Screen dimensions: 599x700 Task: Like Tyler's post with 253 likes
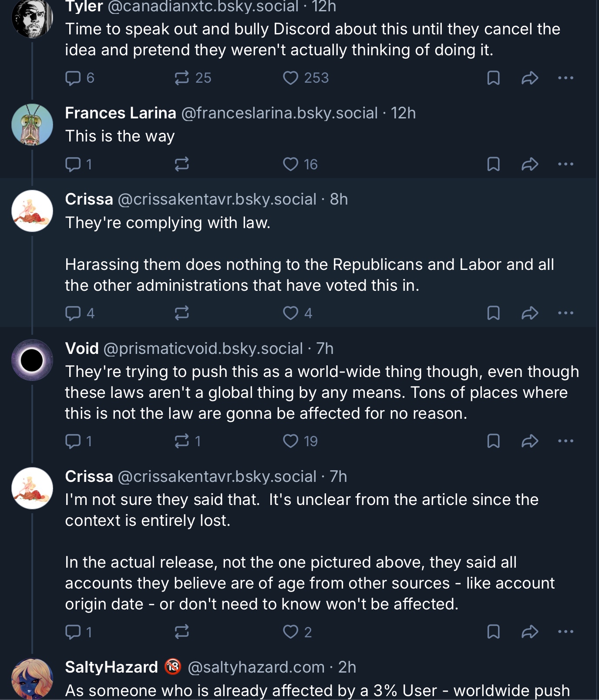pyautogui.click(x=290, y=78)
